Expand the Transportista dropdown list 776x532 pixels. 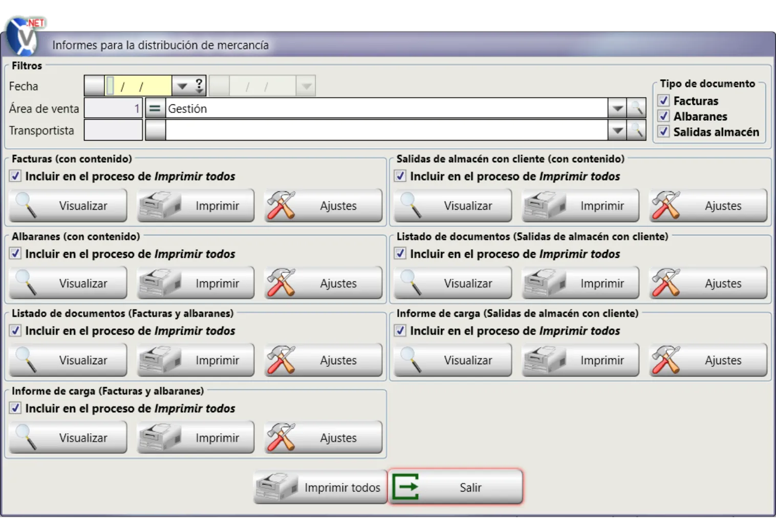617,130
